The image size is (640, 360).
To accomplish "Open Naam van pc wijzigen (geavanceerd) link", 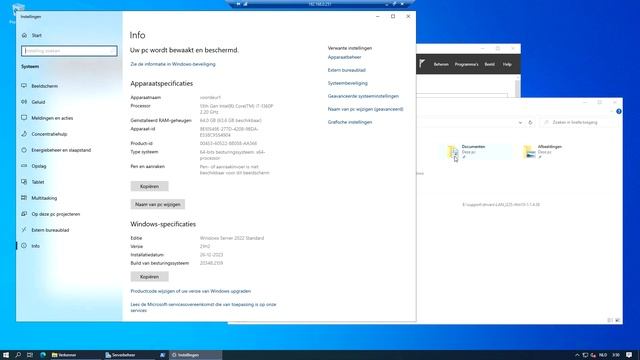I will (365, 109).
